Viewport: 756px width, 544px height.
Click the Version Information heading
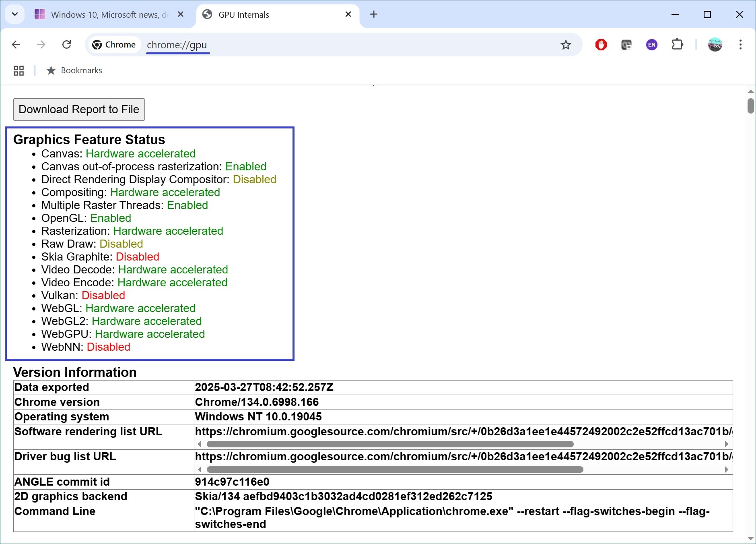tap(75, 372)
